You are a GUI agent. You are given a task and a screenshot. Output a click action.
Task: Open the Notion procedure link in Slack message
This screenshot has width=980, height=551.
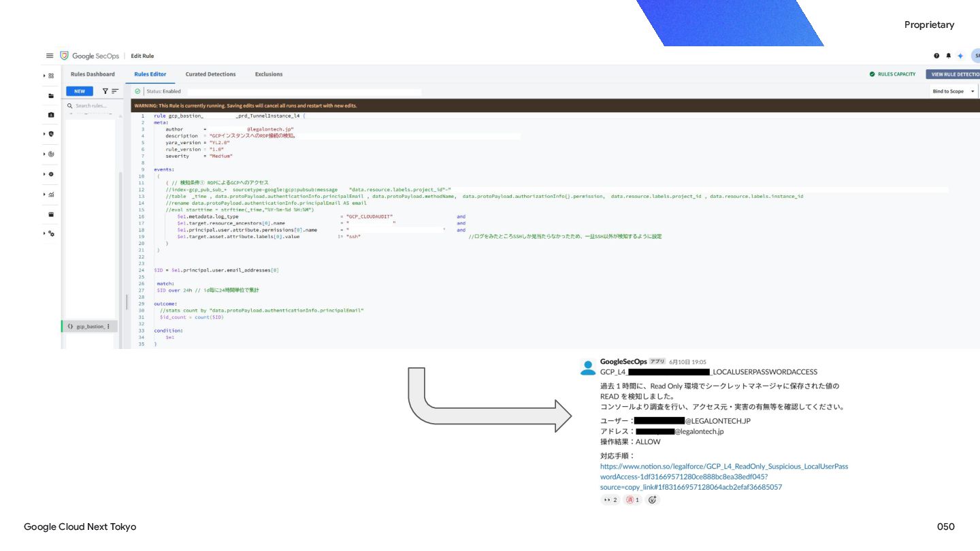(724, 477)
